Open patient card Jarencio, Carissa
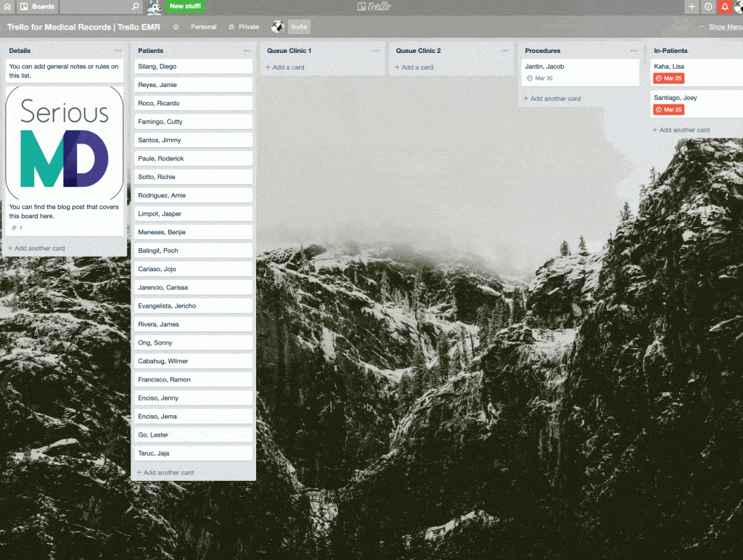 click(193, 287)
